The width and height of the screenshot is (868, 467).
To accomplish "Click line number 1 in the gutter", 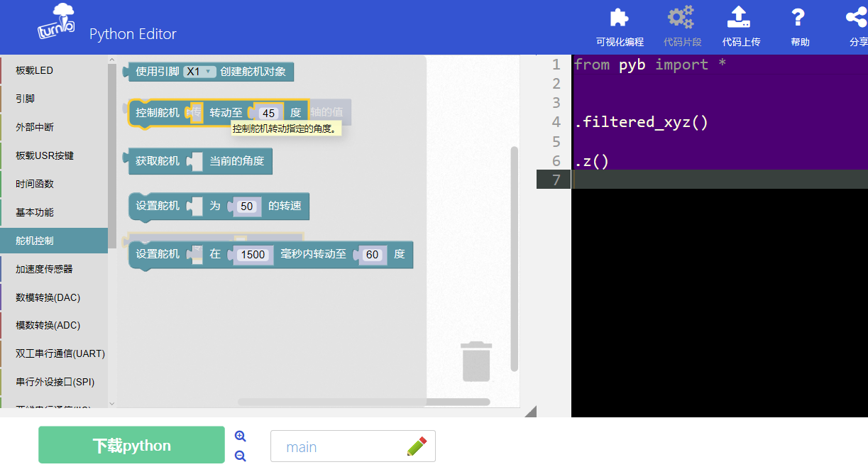I will point(556,65).
